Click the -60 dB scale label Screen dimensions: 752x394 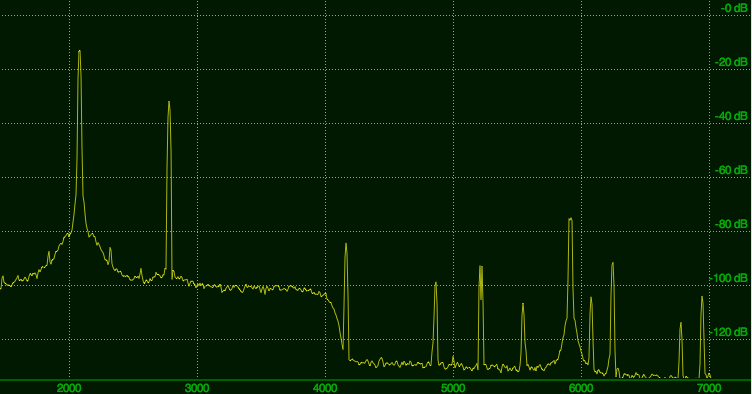pyautogui.click(x=731, y=171)
